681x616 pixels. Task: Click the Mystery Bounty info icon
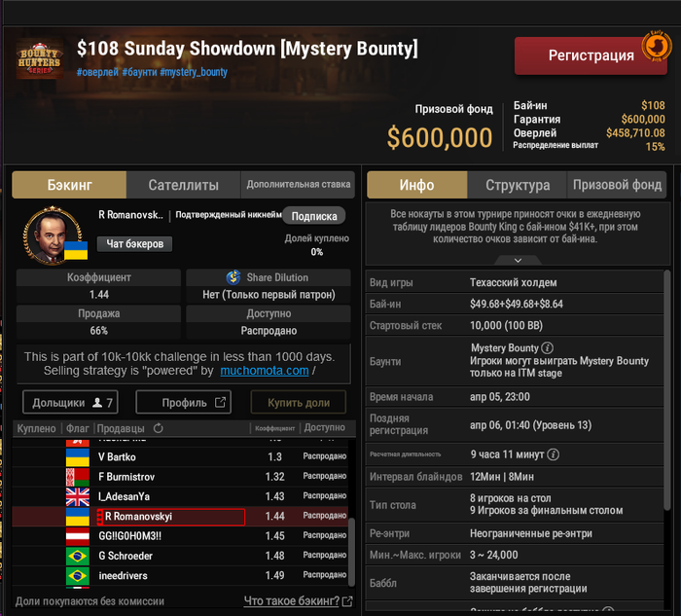click(548, 347)
